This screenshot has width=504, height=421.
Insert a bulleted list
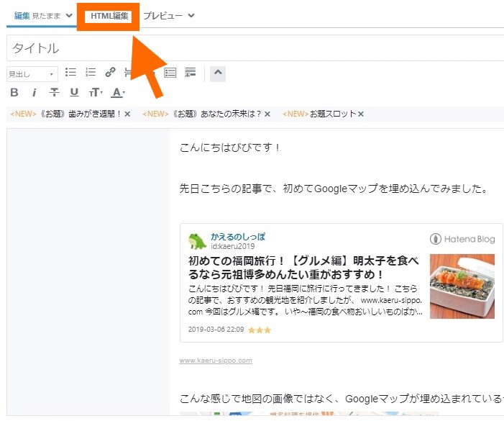[x=70, y=73]
